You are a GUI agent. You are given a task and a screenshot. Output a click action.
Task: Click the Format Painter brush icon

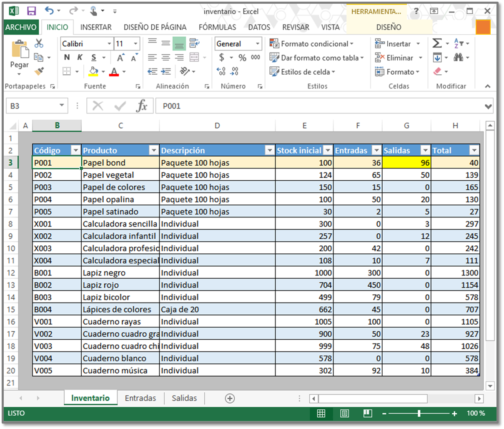click(39, 71)
